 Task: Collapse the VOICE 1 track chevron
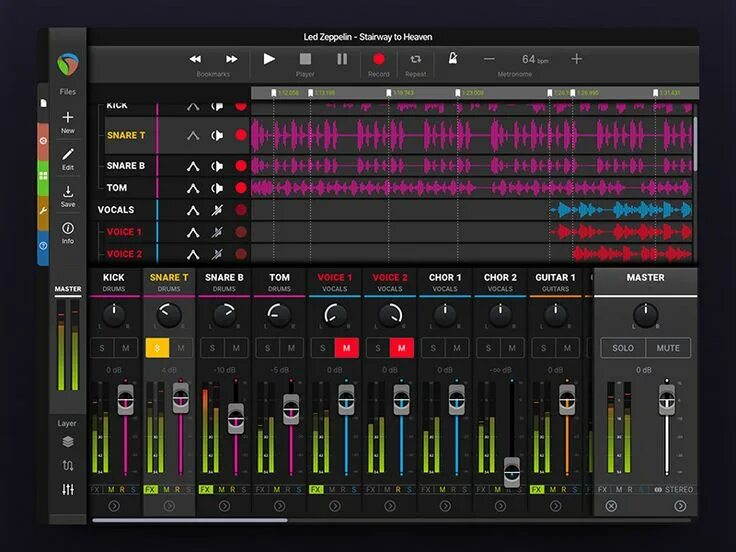193,232
